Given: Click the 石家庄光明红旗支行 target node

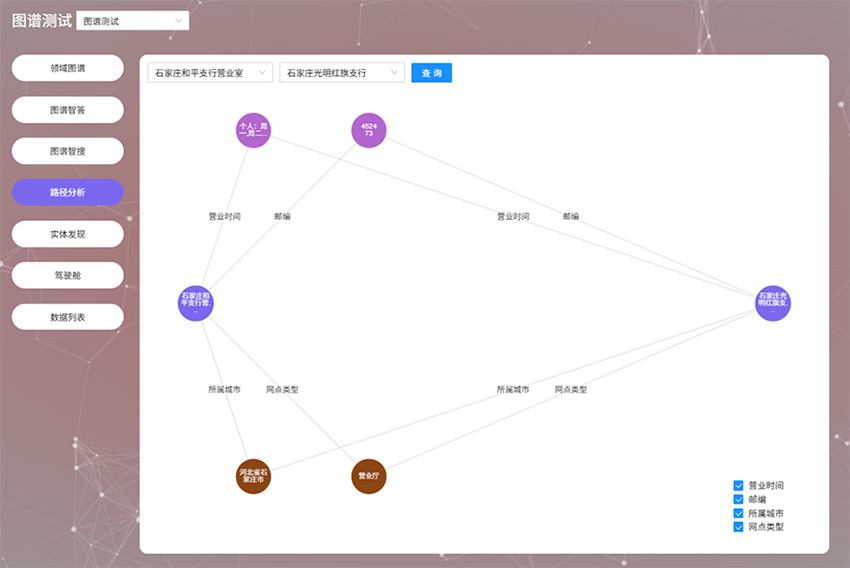Looking at the screenshot, I should [x=773, y=304].
